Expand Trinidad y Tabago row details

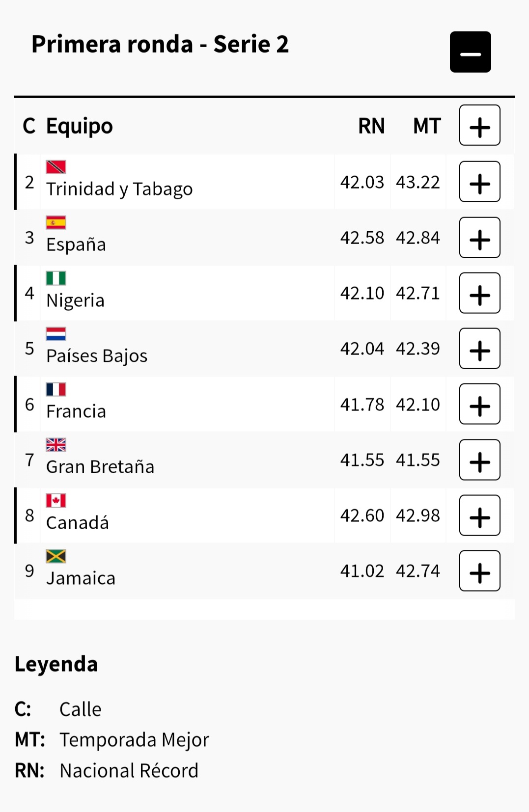pos(479,182)
